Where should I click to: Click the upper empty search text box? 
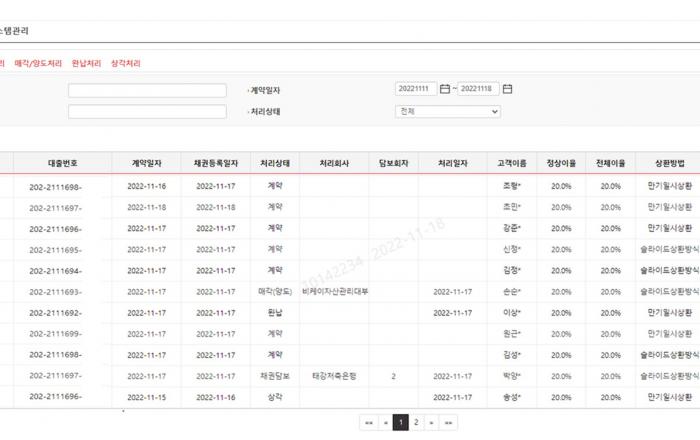click(x=147, y=90)
